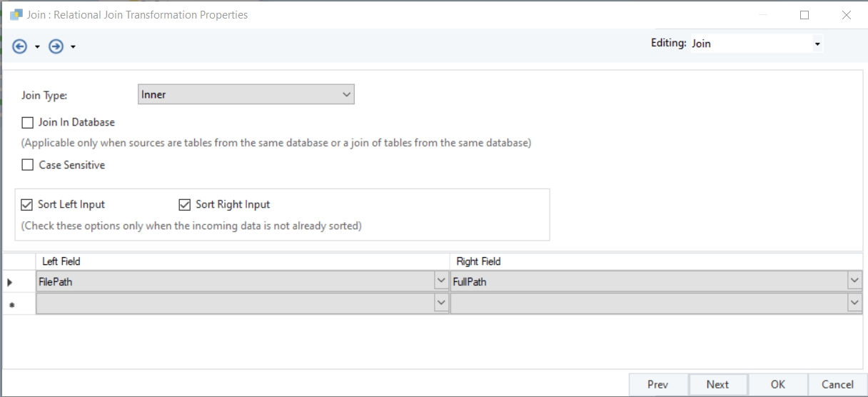Open the FullPath right field dropdown

tap(854, 281)
